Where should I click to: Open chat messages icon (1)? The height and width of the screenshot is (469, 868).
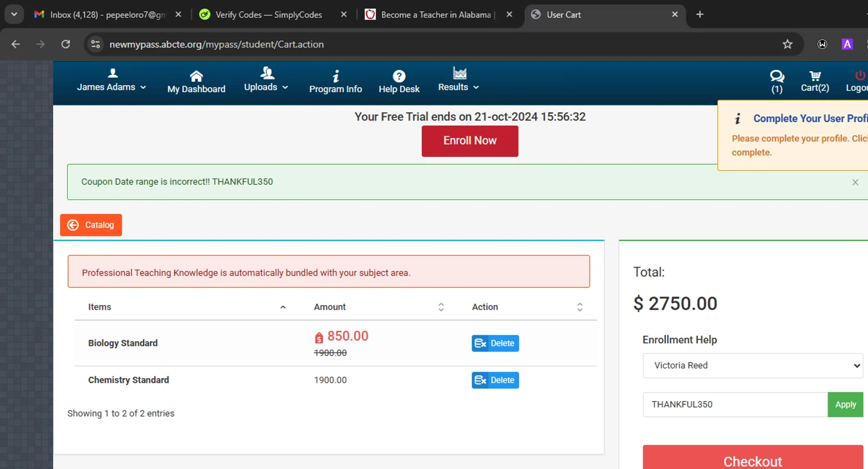[777, 82]
